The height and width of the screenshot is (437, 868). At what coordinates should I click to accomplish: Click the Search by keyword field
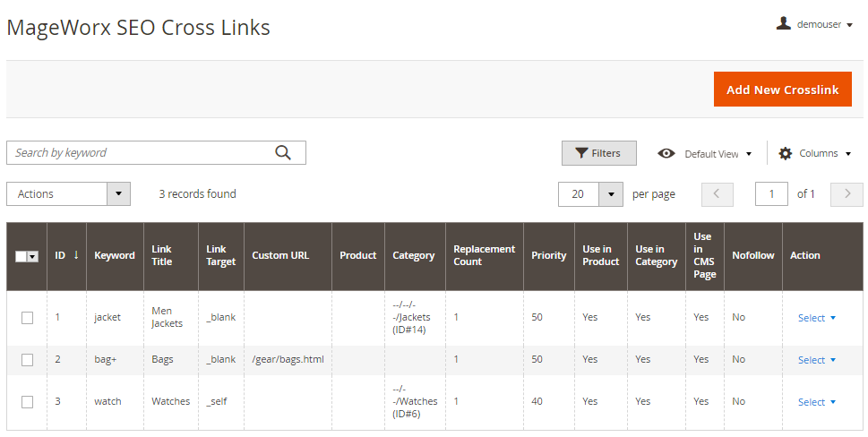pyautogui.click(x=143, y=152)
